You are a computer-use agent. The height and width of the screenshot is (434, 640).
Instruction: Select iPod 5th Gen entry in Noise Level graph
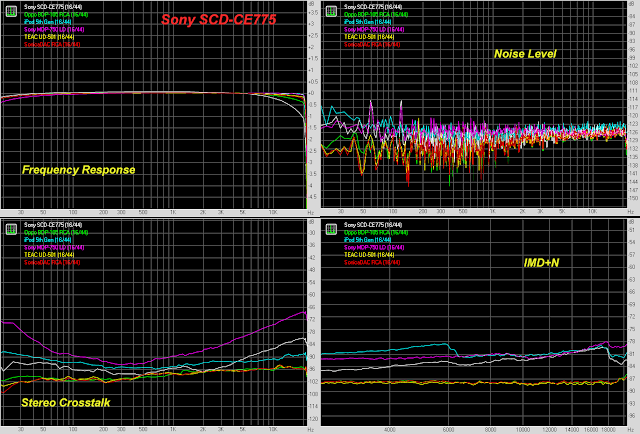click(x=368, y=22)
